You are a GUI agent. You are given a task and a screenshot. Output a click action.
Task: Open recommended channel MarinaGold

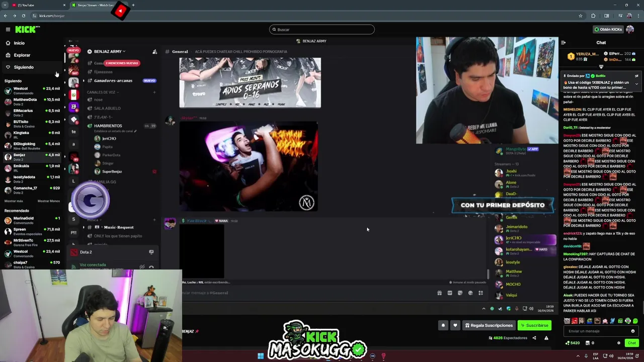(x=31, y=220)
